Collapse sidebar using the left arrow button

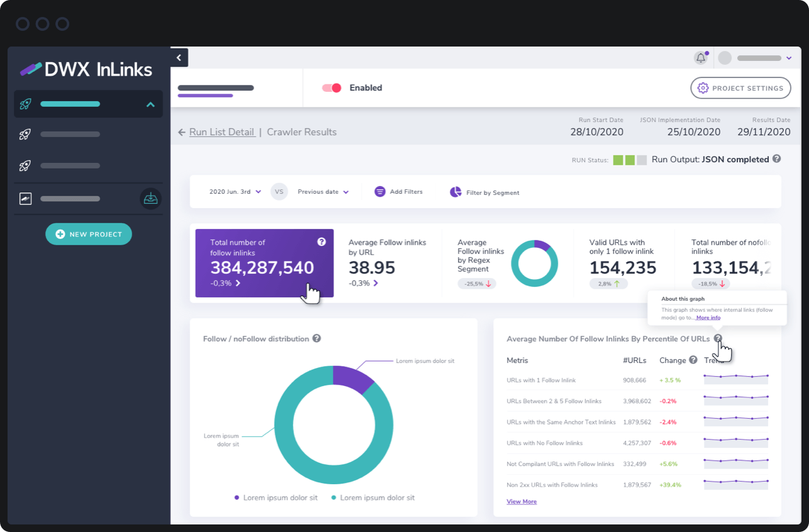click(x=179, y=58)
